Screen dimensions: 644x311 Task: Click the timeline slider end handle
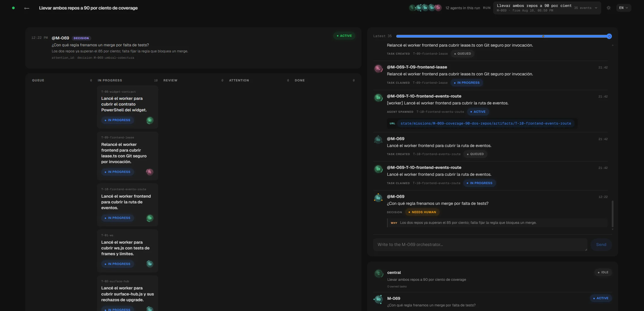(x=609, y=36)
